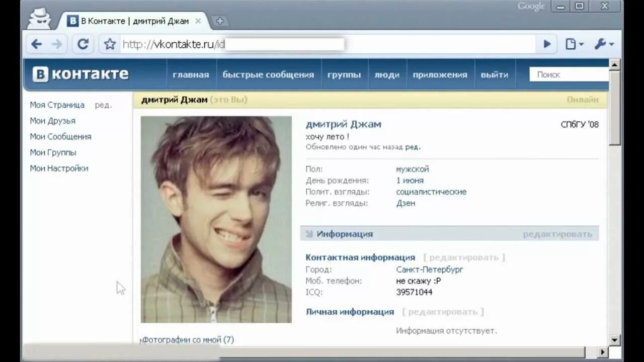The height and width of the screenshot is (362, 644).
Task: Click the Санкт-Петербург city link
Action: pos(430,269)
